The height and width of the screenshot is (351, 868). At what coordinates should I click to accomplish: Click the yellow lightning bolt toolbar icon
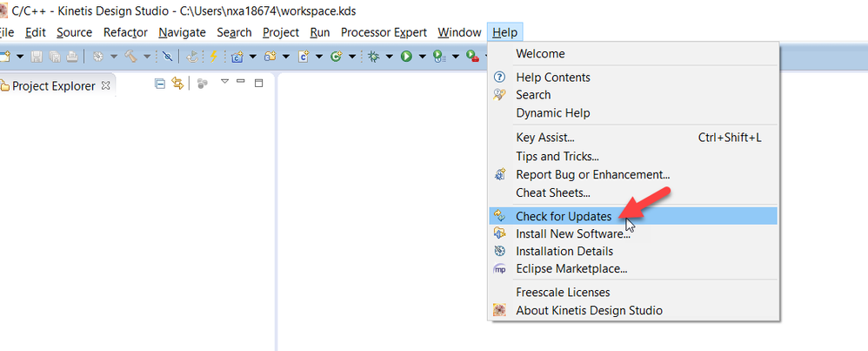[x=213, y=57]
